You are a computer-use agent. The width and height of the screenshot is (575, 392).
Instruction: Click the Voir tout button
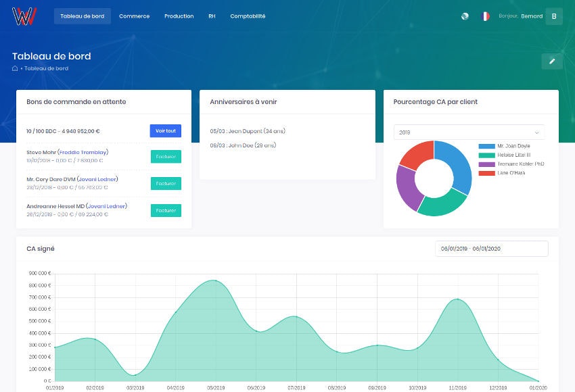[165, 131]
